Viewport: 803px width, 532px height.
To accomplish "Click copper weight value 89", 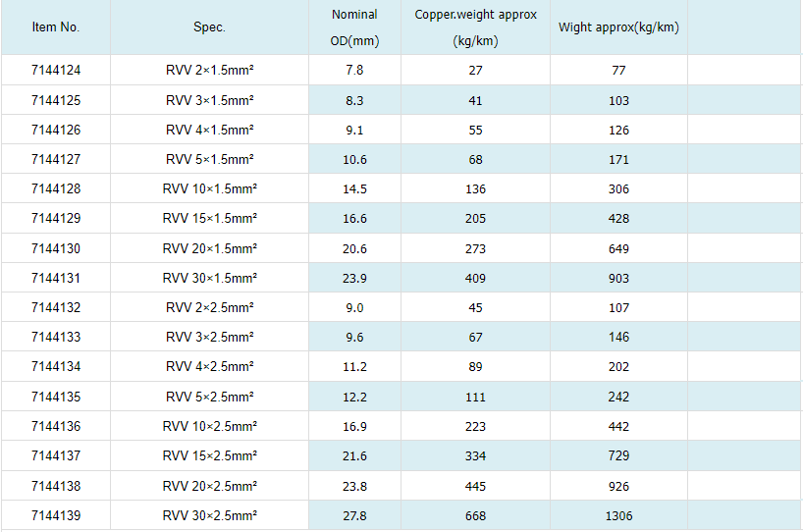I will 476,367.
